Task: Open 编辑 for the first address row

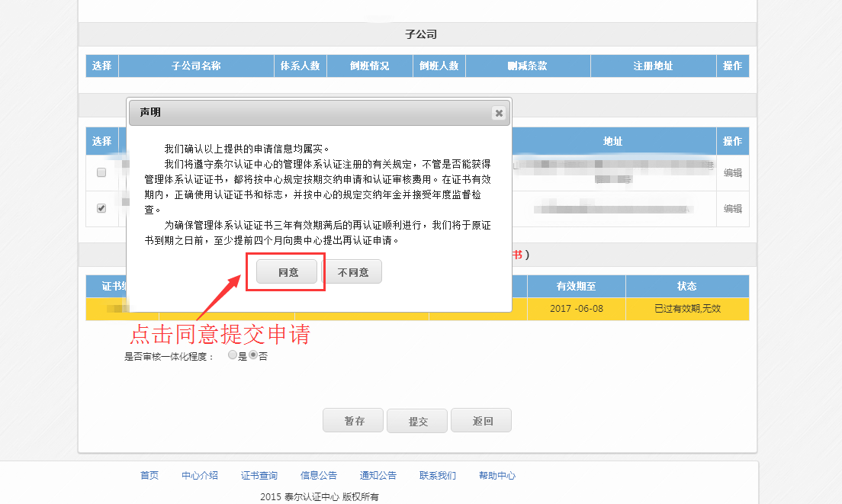Action: [x=732, y=172]
